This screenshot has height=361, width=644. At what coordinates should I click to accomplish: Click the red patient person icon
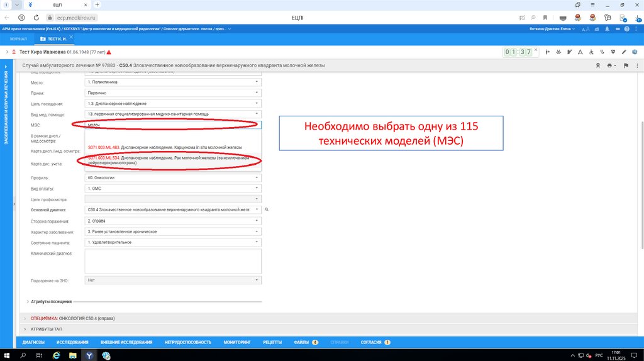point(14,52)
